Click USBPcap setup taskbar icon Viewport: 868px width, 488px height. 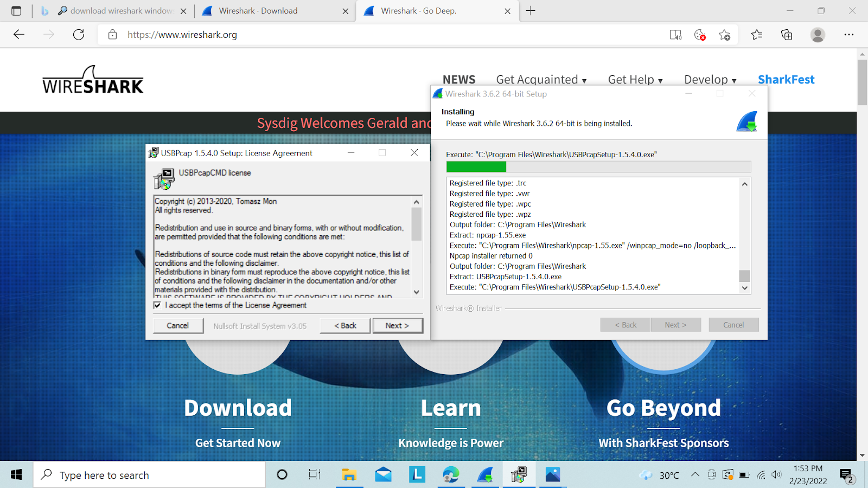point(519,475)
